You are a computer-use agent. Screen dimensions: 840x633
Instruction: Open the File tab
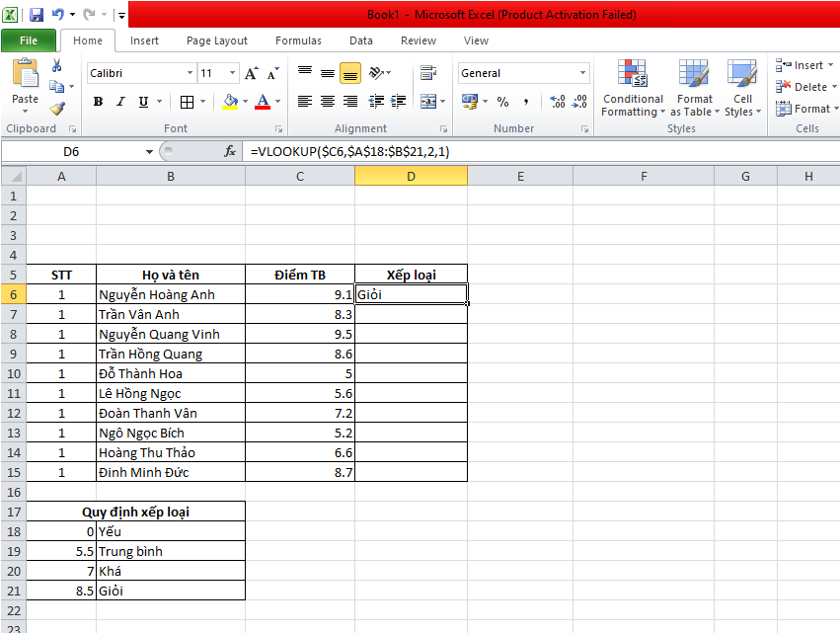(29, 40)
